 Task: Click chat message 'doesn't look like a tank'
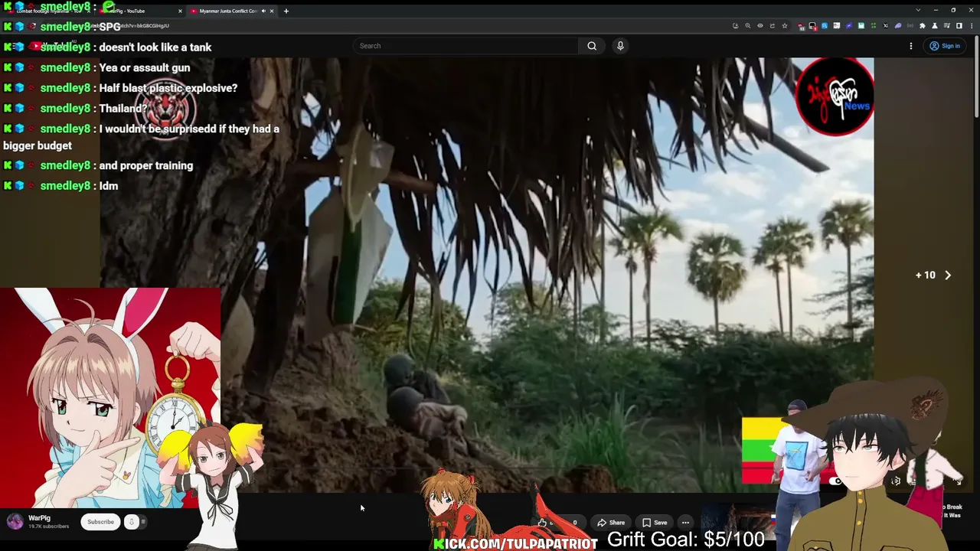(x=155, y=47)
